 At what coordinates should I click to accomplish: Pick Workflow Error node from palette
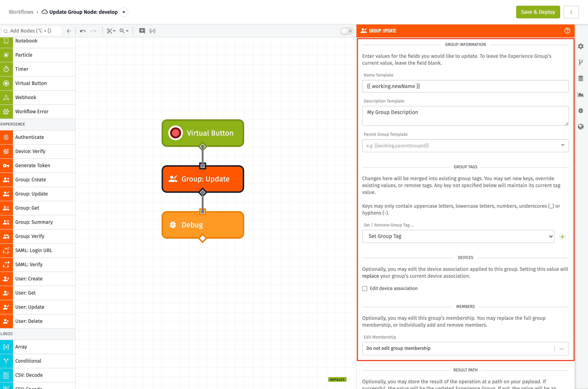[x=38, y=112]
